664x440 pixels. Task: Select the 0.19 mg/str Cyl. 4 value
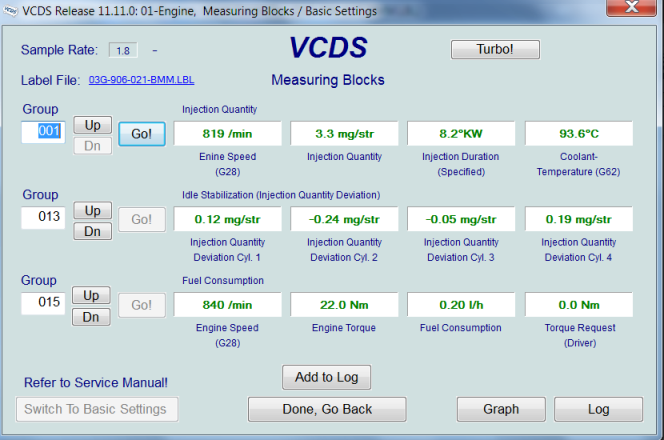579,219
